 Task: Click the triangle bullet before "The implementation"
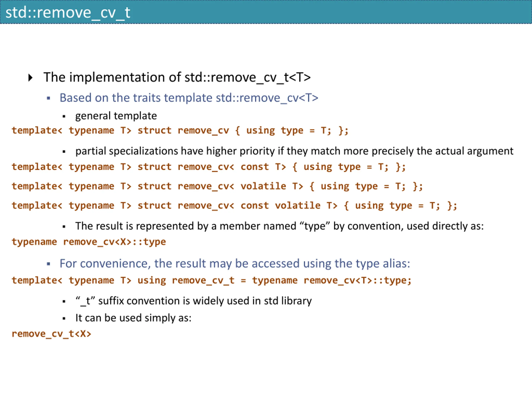(x=30, y=78)
